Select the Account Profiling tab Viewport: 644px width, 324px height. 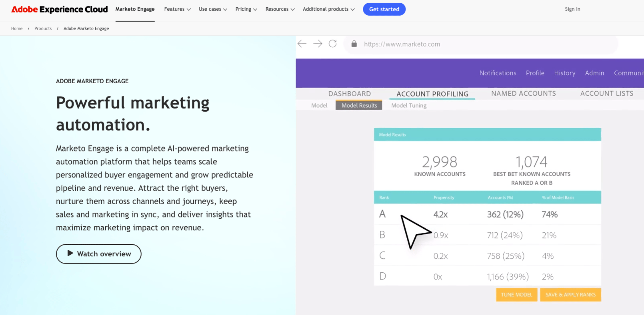click(x=432, y=94)
